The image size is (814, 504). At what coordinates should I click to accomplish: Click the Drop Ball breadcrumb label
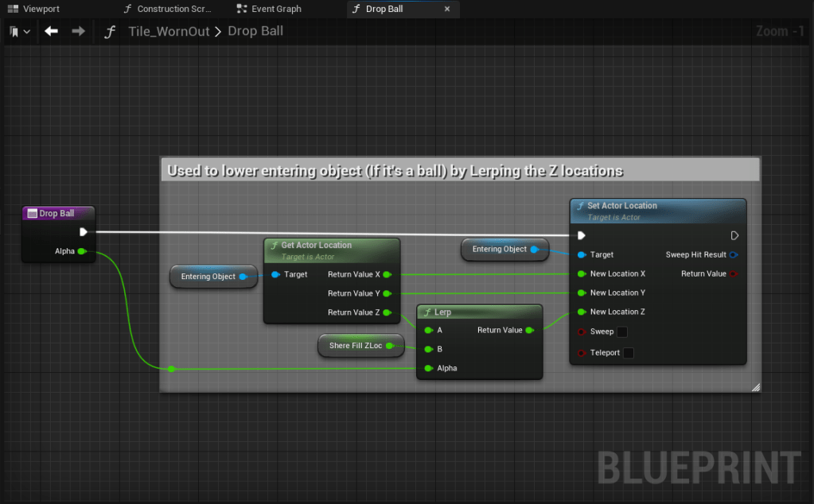tap(255, 31)
